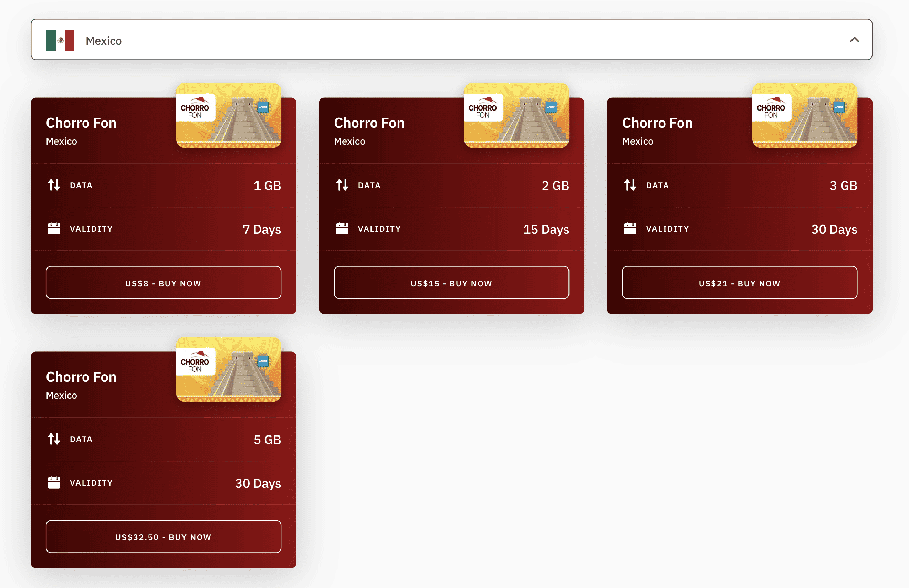Image resolution: width=909 pixels, height=588 pixels.
Task: Click the 3 GB plan's eSIM card image
Action: coord(804,116)
